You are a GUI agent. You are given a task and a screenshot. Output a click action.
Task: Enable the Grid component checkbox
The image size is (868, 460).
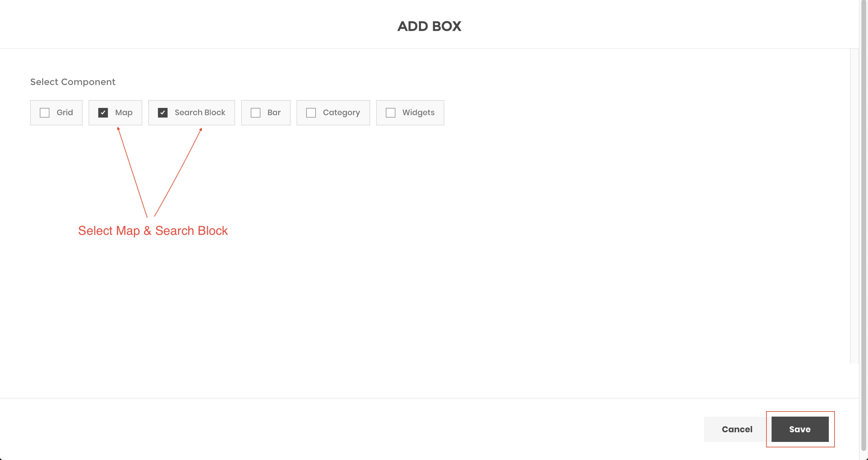point(45,112)
